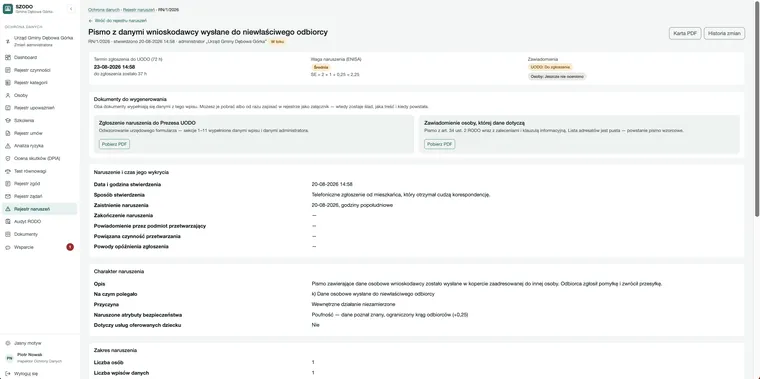The height and width of the screenshot is (379, 760).
Task: Click the Osoby person icon
Action: point(8,95)
